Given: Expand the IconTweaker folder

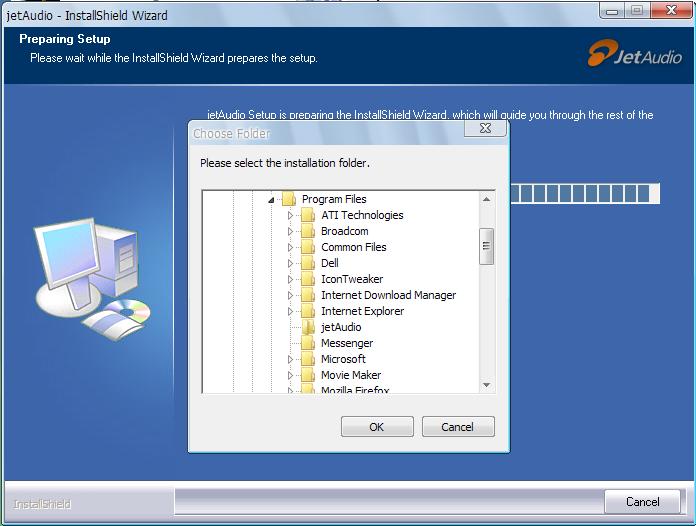Looking at the screenshot, I should click(x=290, y=279).
